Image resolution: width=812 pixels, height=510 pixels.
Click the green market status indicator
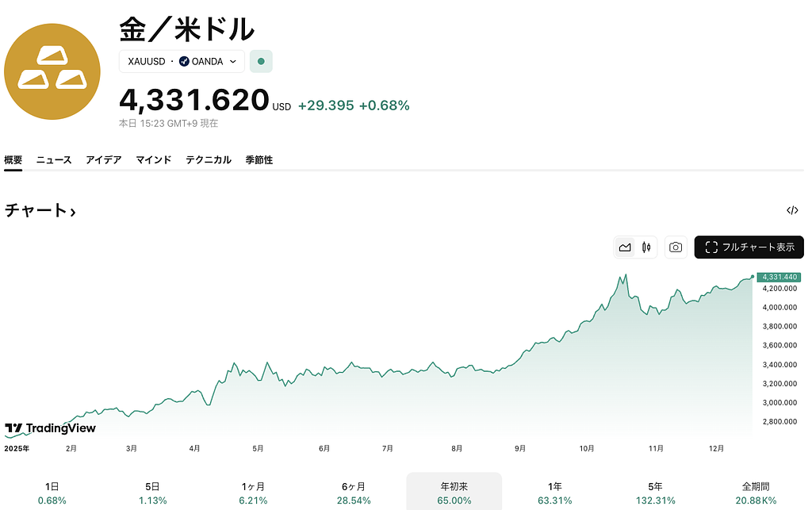(261, 61)
